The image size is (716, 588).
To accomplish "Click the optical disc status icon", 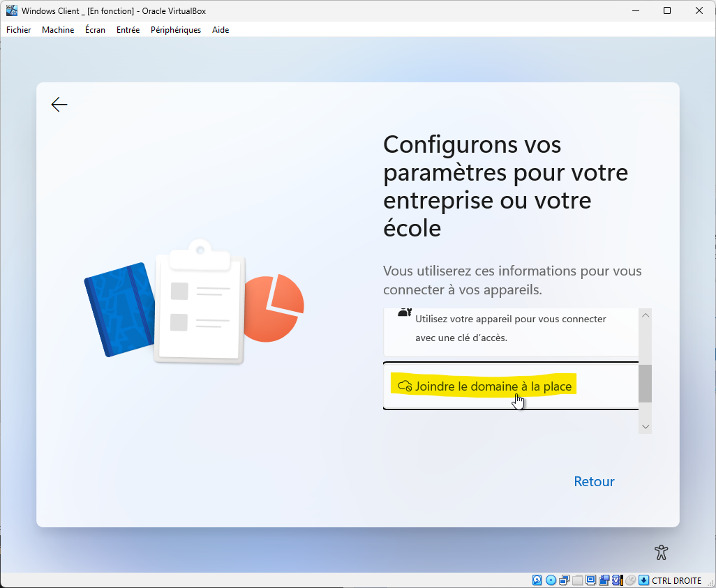I will tap(551, 580).
